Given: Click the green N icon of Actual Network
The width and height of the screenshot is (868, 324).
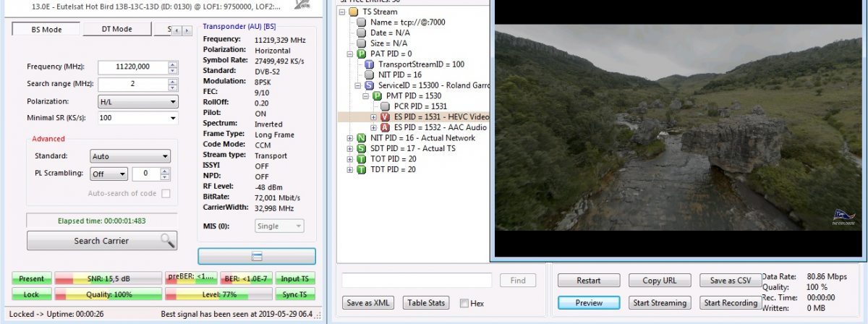Looking at the screenshot, I should point(362,137).
